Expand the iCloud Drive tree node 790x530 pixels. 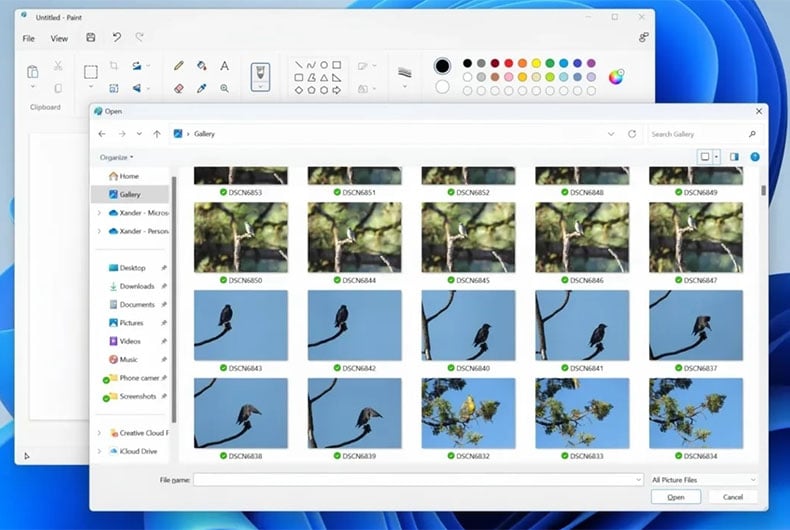pyautogui.click(x=99, y=451)
